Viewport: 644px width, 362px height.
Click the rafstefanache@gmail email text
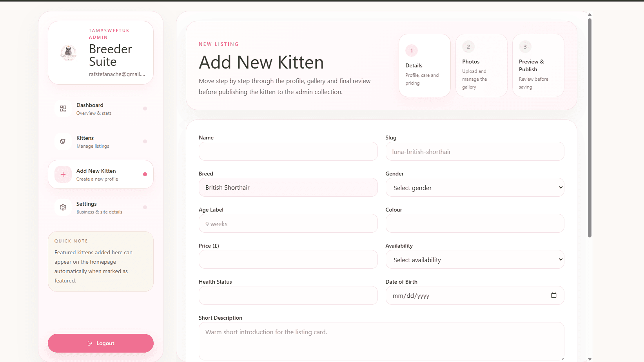coord(117,74)
